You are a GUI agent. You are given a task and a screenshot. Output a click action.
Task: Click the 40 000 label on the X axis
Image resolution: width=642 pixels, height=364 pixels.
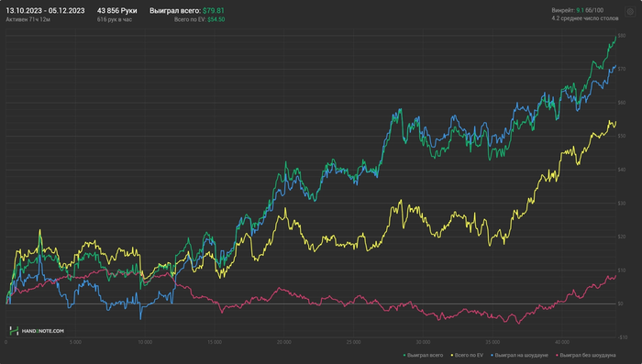tap(562, 342)
